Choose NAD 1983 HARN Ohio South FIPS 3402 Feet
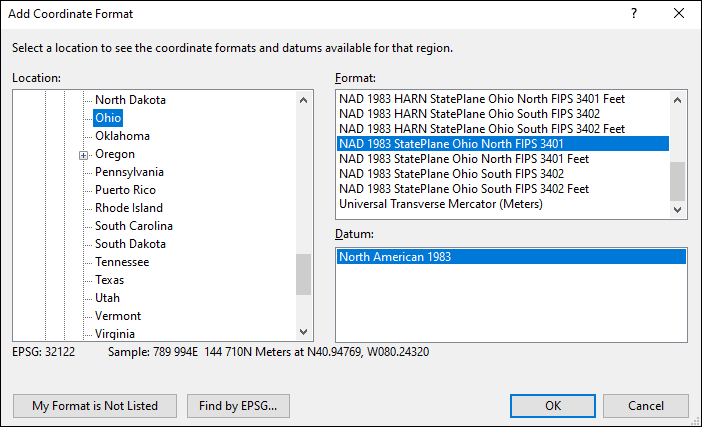The image size is (702, 427). (x=503, y=129)
